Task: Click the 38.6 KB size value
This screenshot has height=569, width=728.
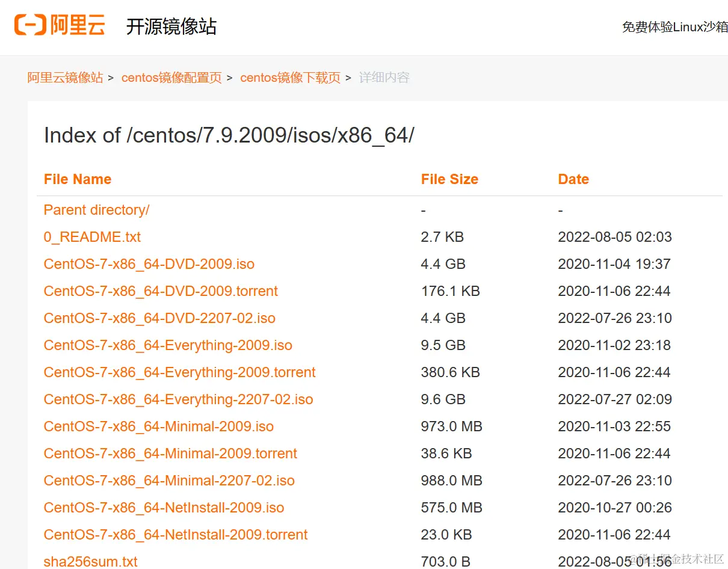Action: point(446,454)
